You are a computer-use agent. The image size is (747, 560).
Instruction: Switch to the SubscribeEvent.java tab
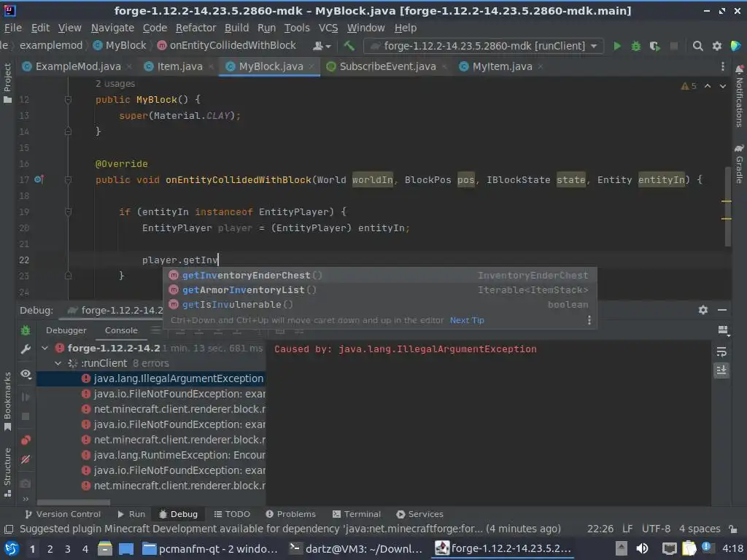coord(387,66)
